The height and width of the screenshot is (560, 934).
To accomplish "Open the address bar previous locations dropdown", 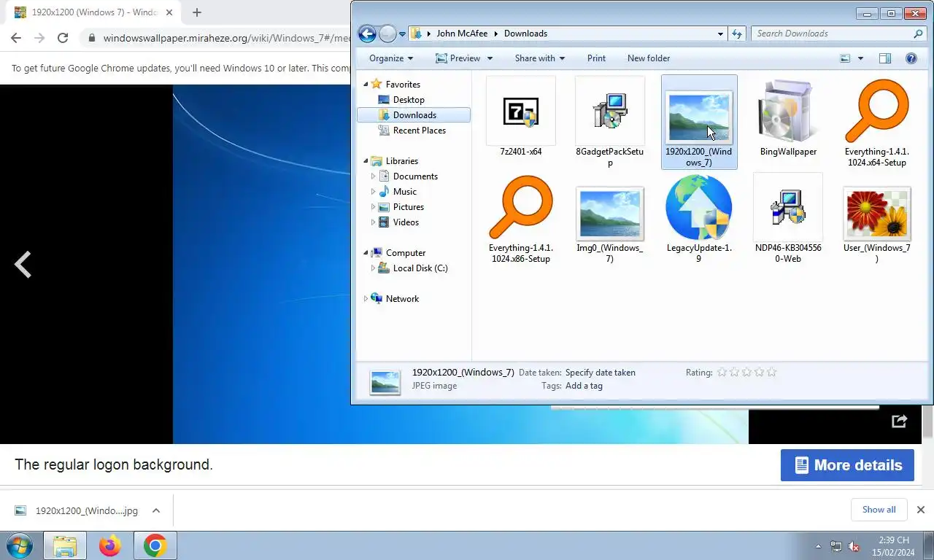I will [720, 34].
